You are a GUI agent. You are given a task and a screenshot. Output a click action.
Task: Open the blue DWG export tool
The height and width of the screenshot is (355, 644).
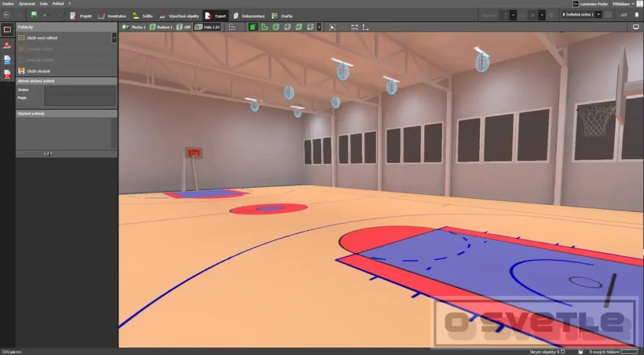click(8, 60)
